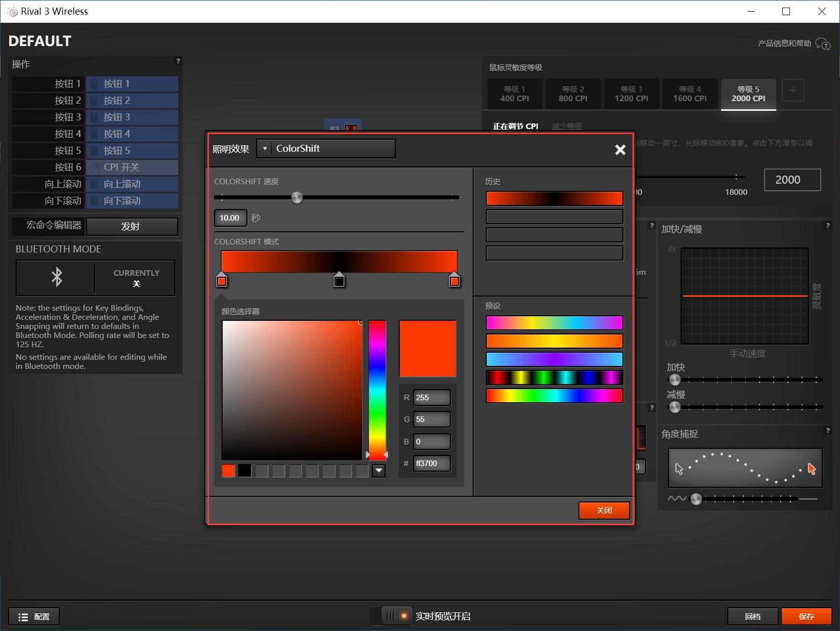Screen dimensions: 840x631
Task: Toggle Bluetooth CURRENTLY 关 switch
Action: tap(136, 278)
